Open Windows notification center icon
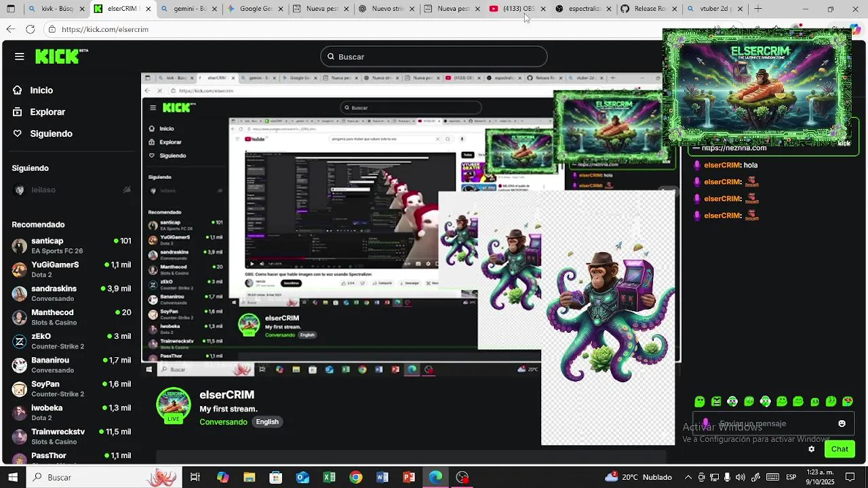 [x=850, y=477]
